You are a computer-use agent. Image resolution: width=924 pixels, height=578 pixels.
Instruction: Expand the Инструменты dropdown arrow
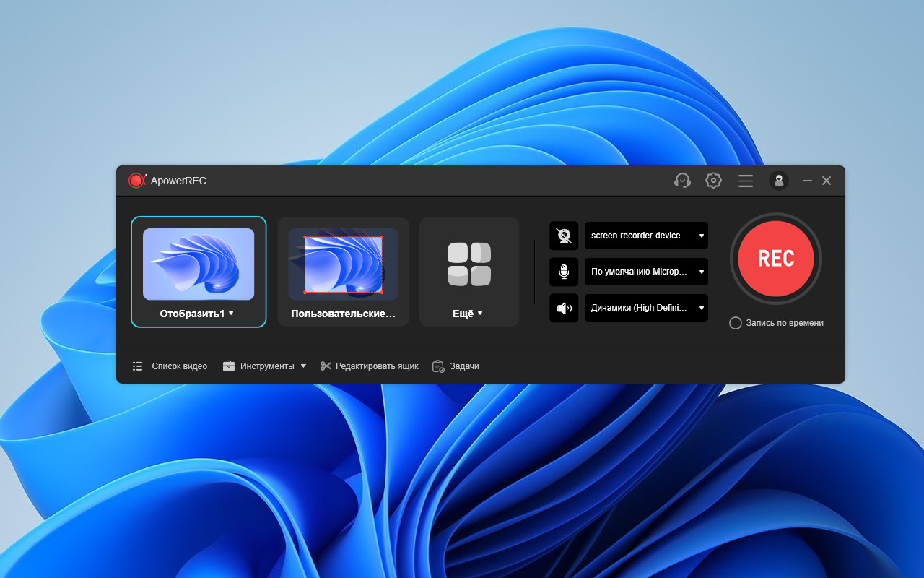pos(303,366)
